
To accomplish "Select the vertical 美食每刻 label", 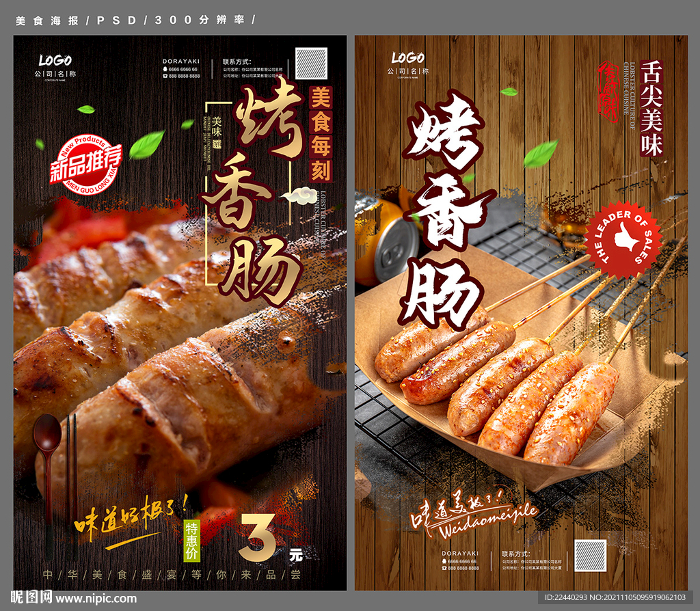I will [321, 134].
